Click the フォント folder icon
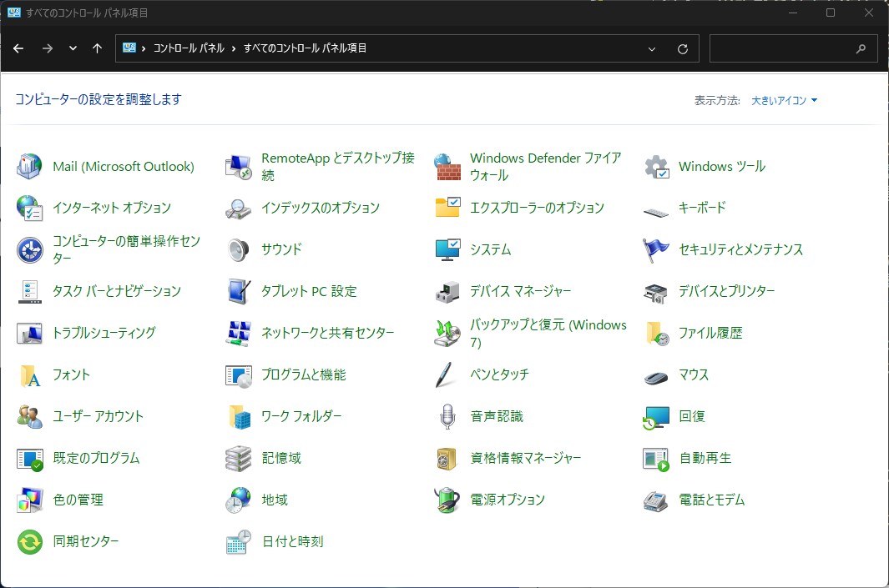Image resolution: width=889 pixels, height=588 pixels. click(30, 374)
